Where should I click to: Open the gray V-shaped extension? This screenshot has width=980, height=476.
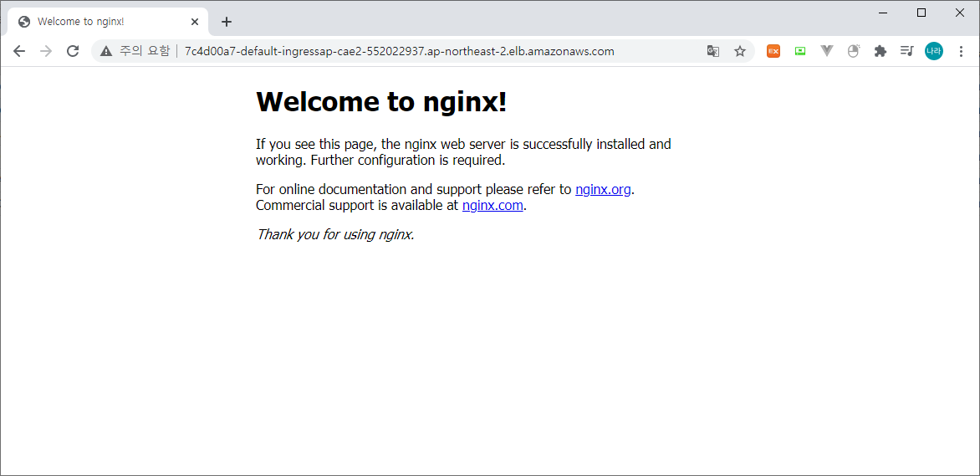(x=827, y=51)
